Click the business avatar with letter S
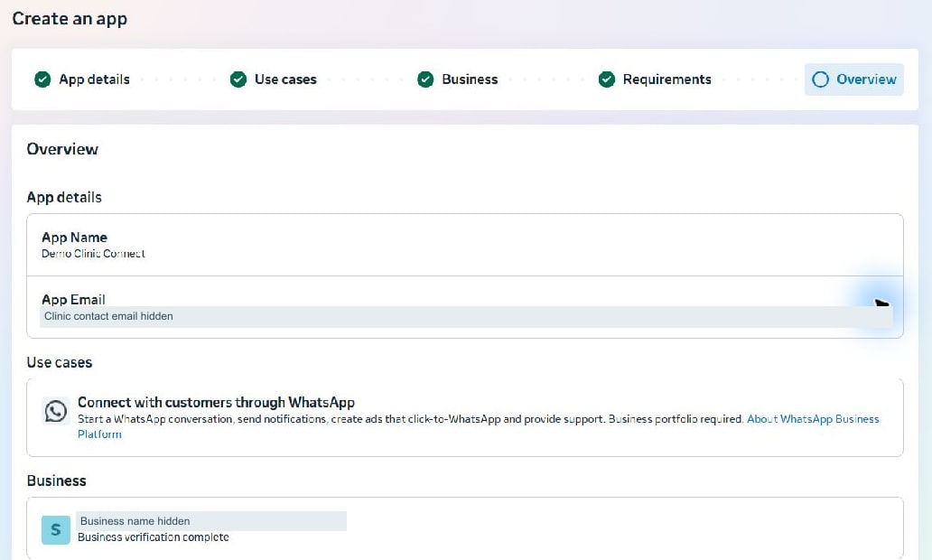Viewport: 932px width, 560px height. click(56, 529)
